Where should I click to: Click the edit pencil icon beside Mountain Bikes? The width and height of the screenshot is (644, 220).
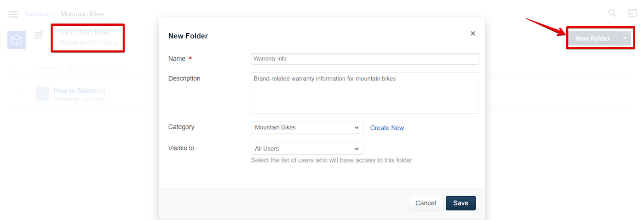click(39, 34)
